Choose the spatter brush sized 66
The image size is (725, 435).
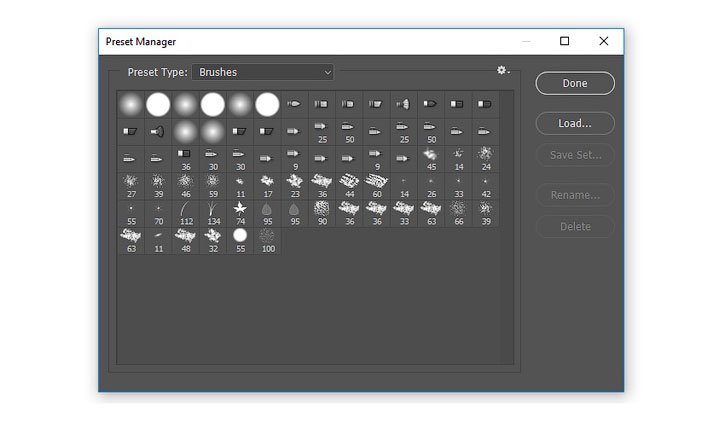[x=458, y=213]
